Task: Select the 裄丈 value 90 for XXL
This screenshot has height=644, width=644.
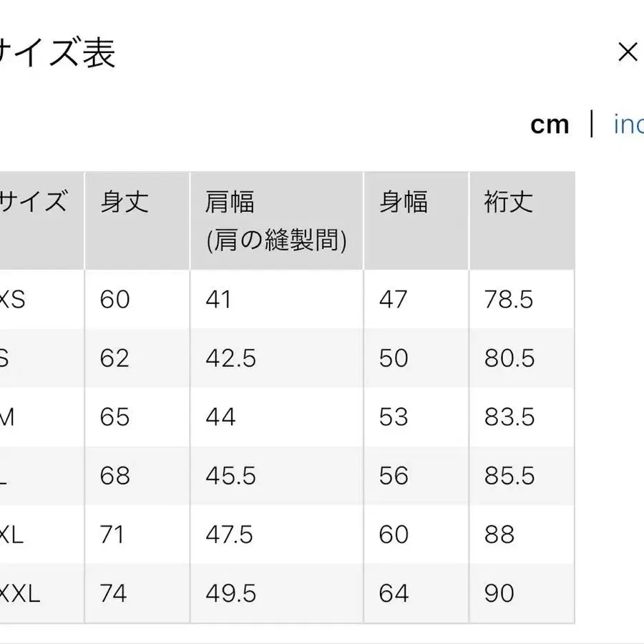Action: coord(502,593)
